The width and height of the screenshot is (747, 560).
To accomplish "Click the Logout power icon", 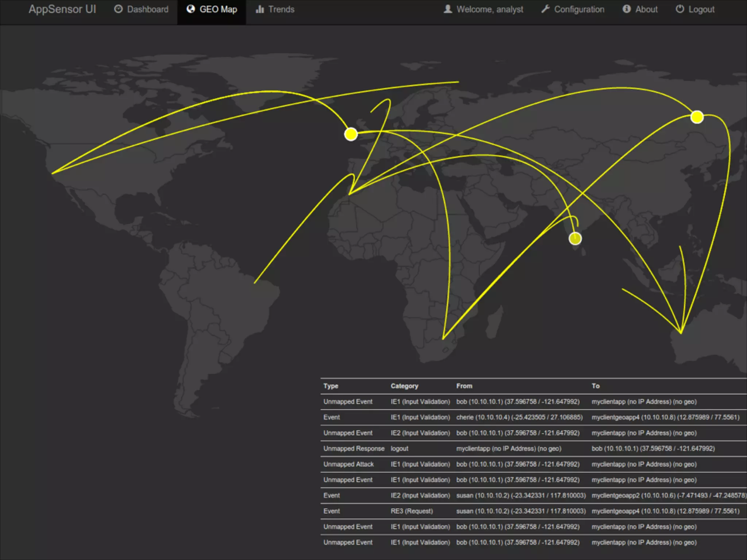I will click(x=680, y=9).
